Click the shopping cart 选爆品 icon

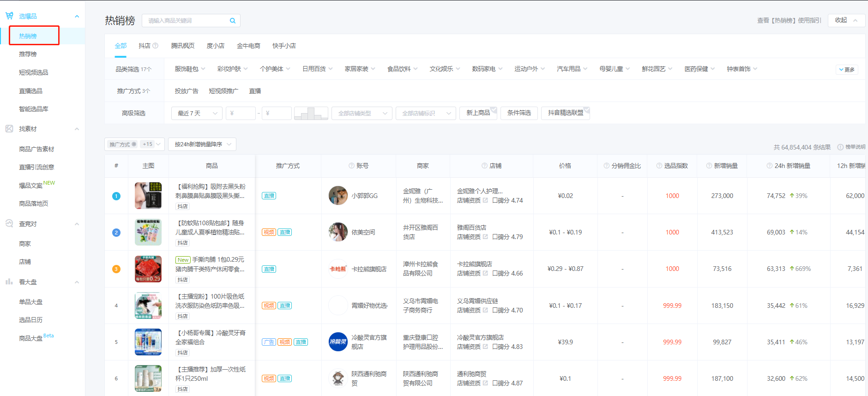[x=9, y=16]
